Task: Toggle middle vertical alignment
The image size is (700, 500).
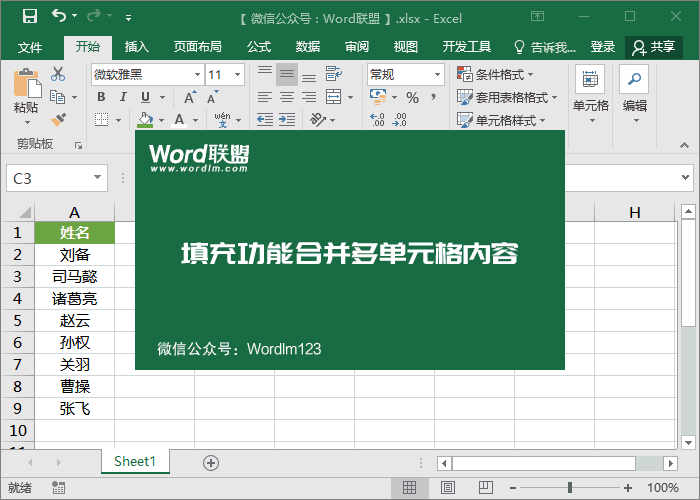Action: (x=287, y=75)
